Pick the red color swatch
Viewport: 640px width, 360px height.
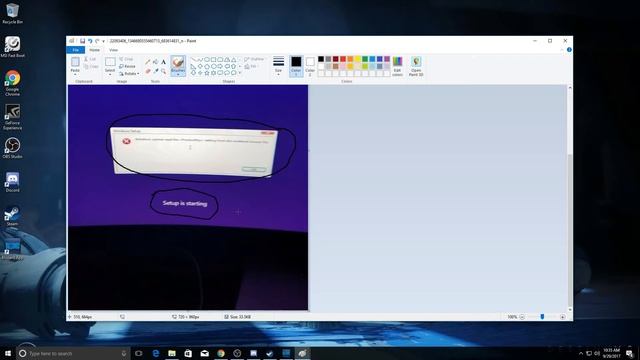[343, 59]
